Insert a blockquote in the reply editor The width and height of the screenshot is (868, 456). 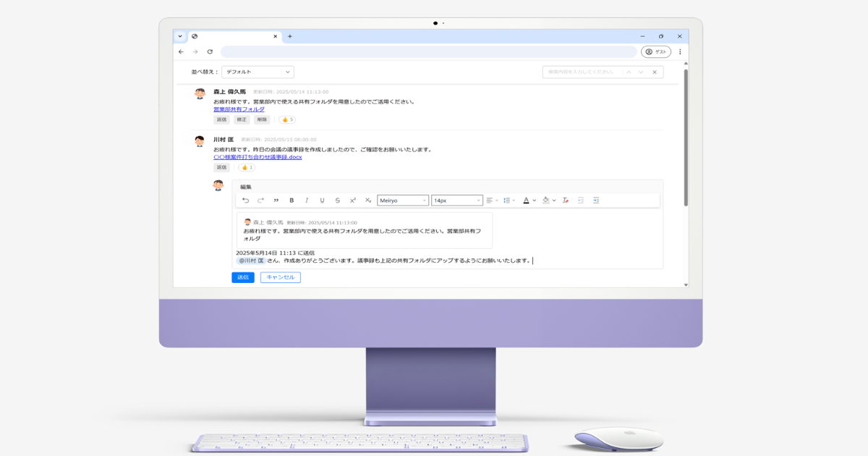coord(276,200)
